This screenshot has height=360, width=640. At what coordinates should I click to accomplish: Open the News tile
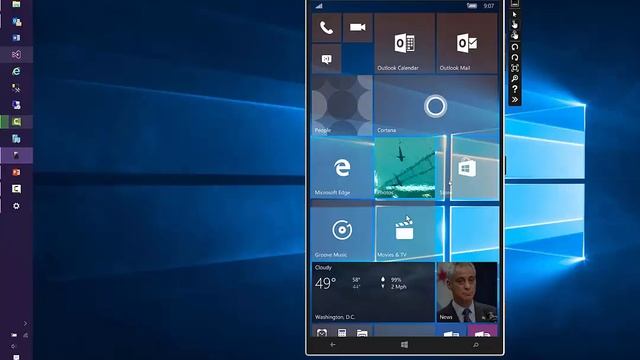click(x=467, y=292)
